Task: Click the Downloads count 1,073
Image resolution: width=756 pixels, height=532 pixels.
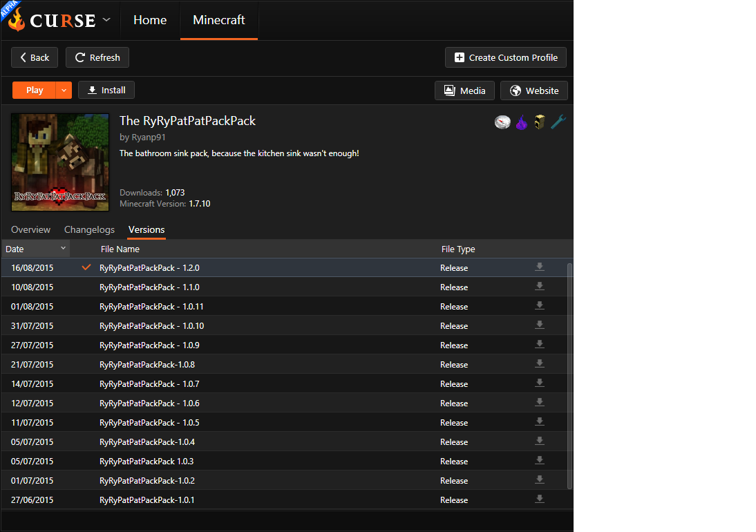Action: [175, 193]
